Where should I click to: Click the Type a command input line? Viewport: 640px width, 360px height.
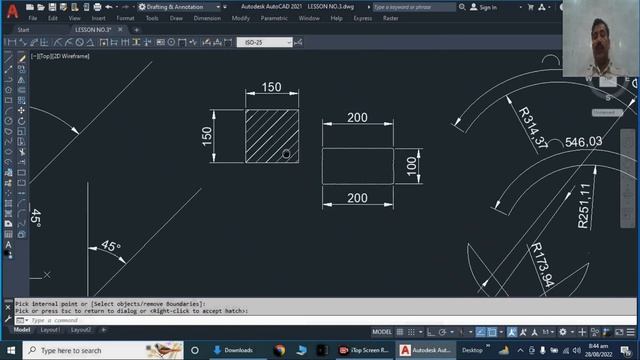coord(324,320)
